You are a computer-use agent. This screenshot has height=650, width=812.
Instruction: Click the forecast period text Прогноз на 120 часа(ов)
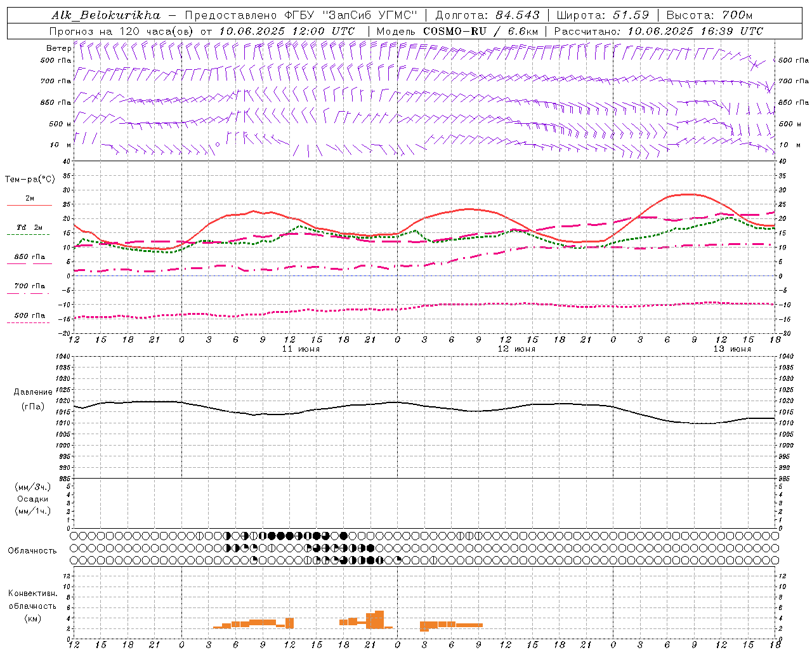click(122, 31)
